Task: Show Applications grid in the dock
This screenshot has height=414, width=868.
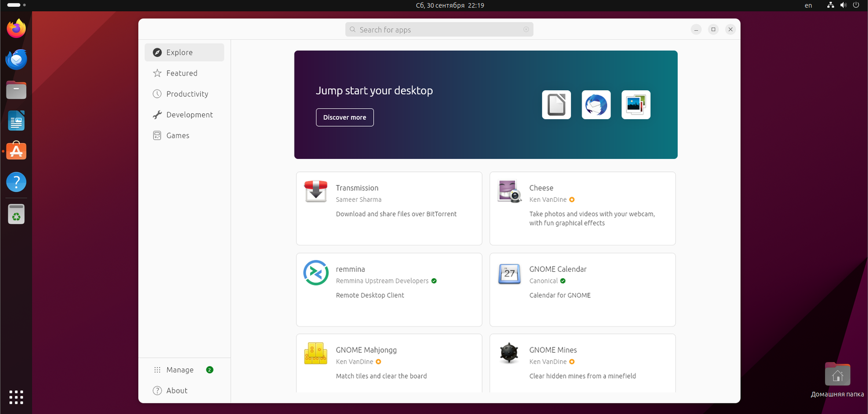Action: point(16,397)
